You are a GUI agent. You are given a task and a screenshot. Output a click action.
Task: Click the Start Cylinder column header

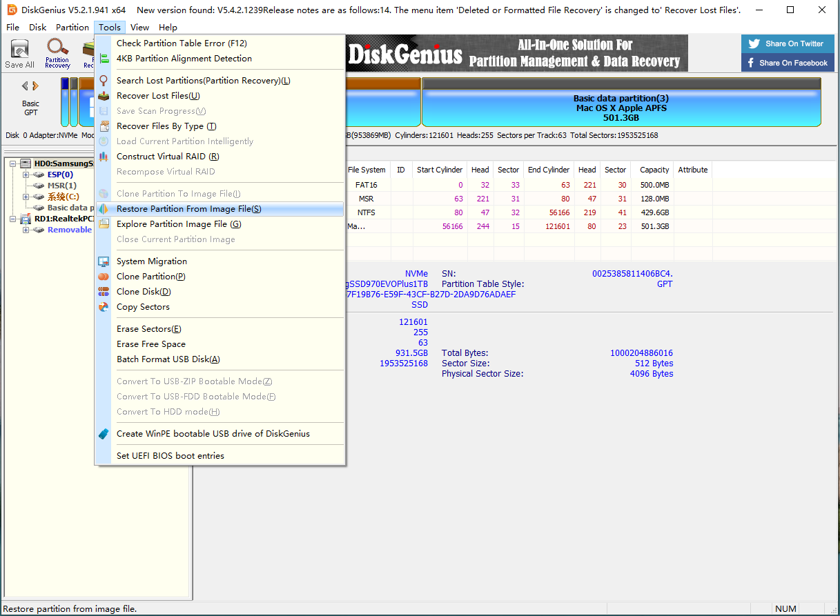[x=439, y=170]
